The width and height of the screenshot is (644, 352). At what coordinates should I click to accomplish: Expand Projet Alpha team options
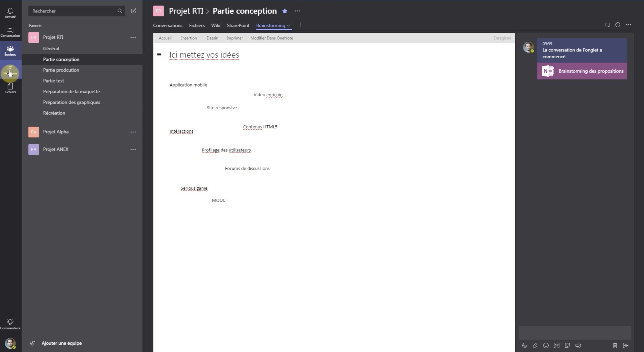(x=133, y=132)
